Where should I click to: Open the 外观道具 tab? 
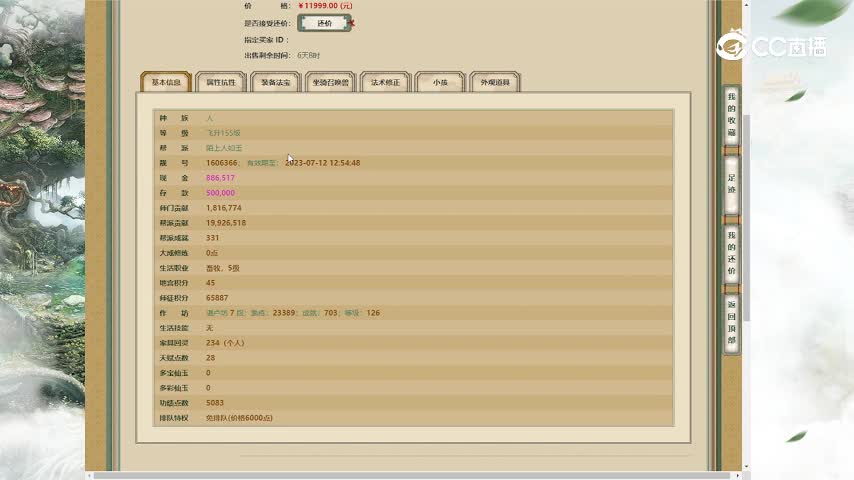coord(494,83)
